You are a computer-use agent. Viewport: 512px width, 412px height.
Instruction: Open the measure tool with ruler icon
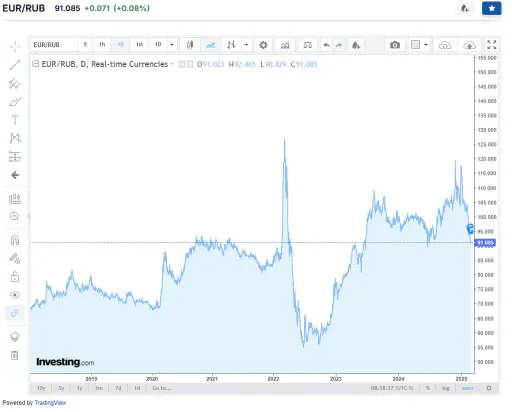point(15,199)
